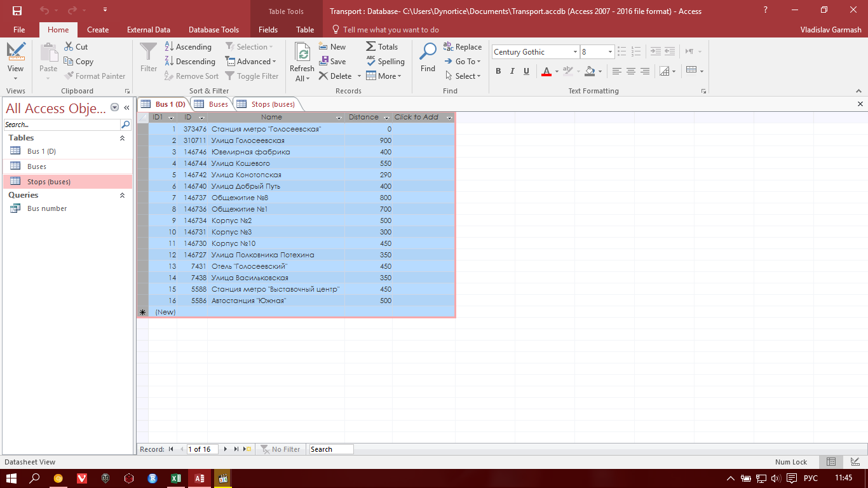Run Spelling check

coord(386,62)
